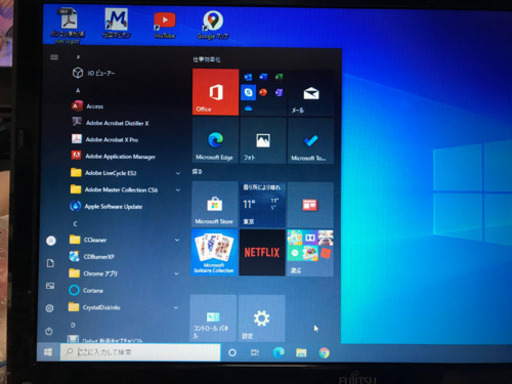The height and width of the screenshot is (384, 512).
Task: Click the Windows Start button
Action: tap(48, 352)
